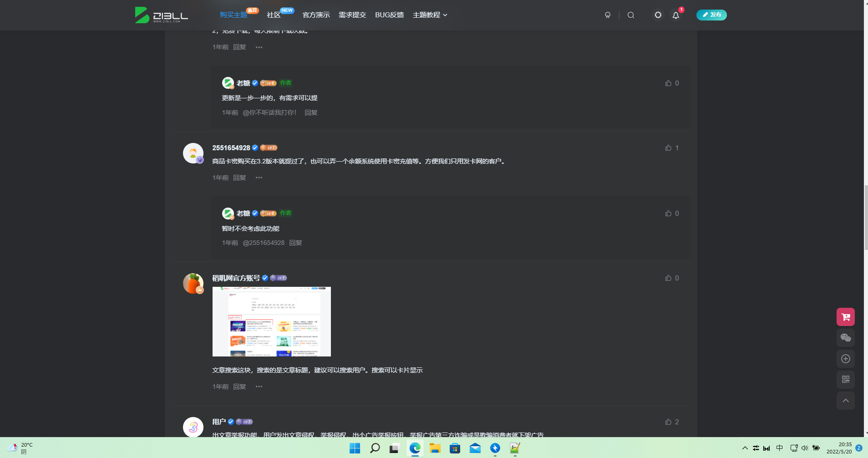Show hidden icons in system tray
868x458 pixels.
pyautogui.click(x=745, y=448)
